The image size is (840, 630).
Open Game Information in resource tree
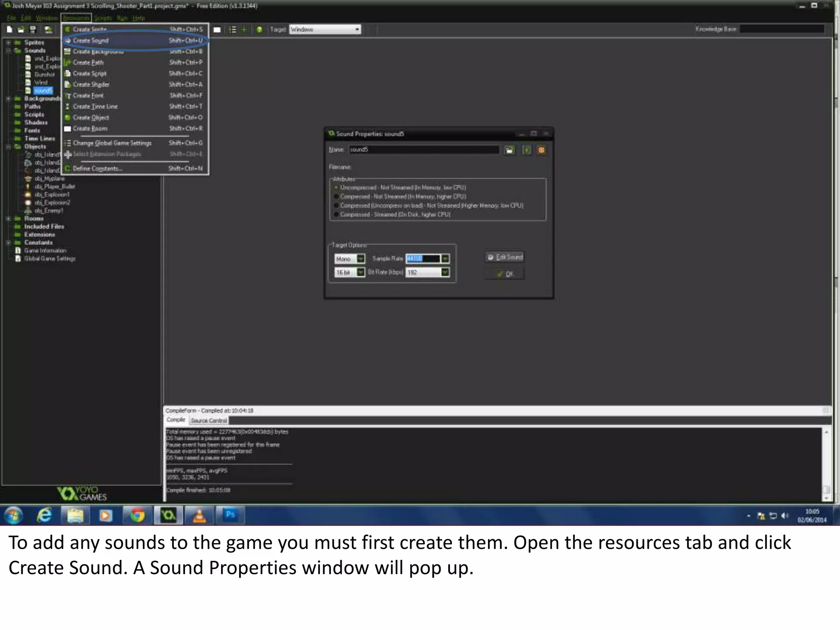[x=45, y=251]
